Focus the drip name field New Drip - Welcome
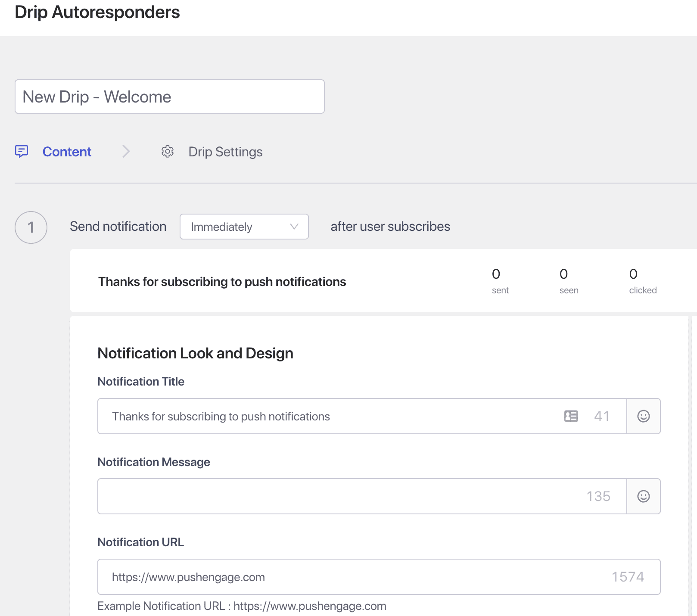The image size is (697, 616). coord(169,96)
